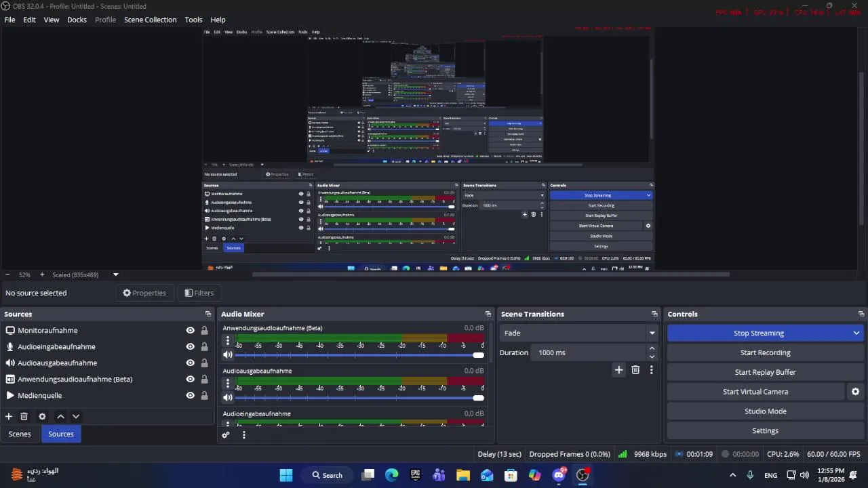
Task: Hide Audioausgabeaufnahme source with eye icon
Action: 191,363
